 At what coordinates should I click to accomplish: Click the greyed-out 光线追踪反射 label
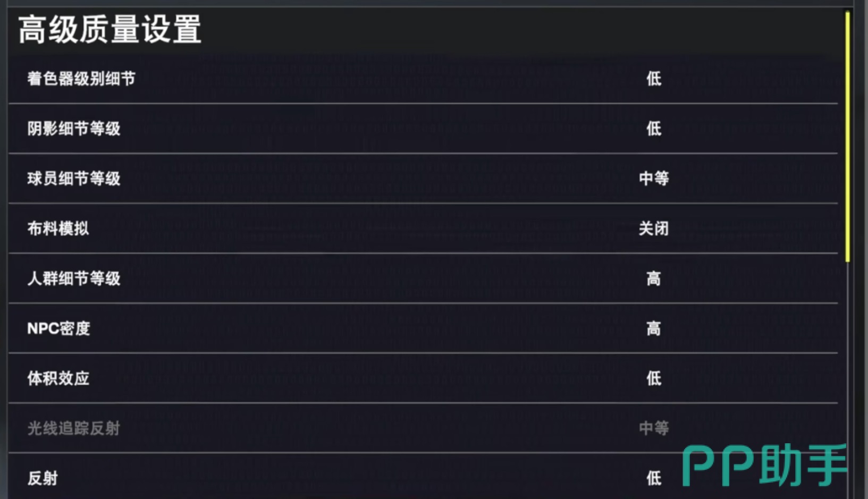tap(74, 428)
